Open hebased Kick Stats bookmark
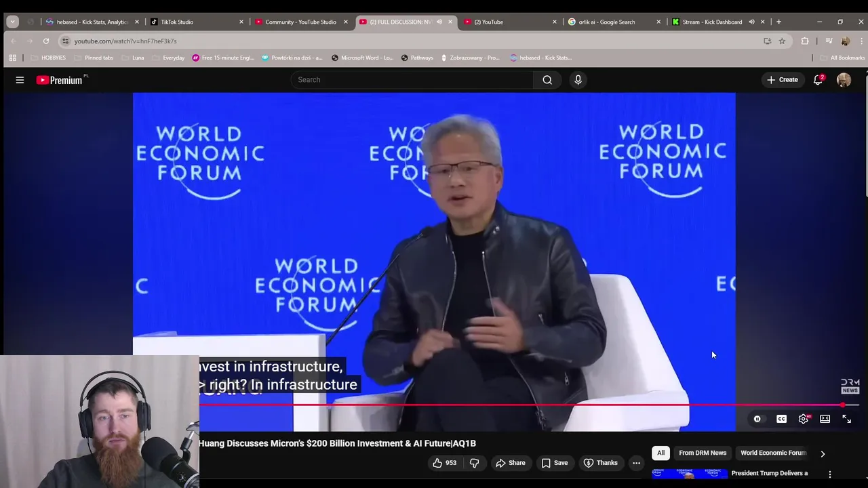This screenshot has width=868, height=488. (540, 58)
